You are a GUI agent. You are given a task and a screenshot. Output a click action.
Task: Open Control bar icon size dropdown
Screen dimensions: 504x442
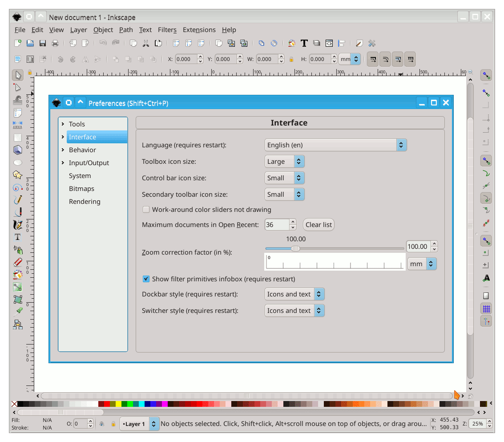coord(284,178)
